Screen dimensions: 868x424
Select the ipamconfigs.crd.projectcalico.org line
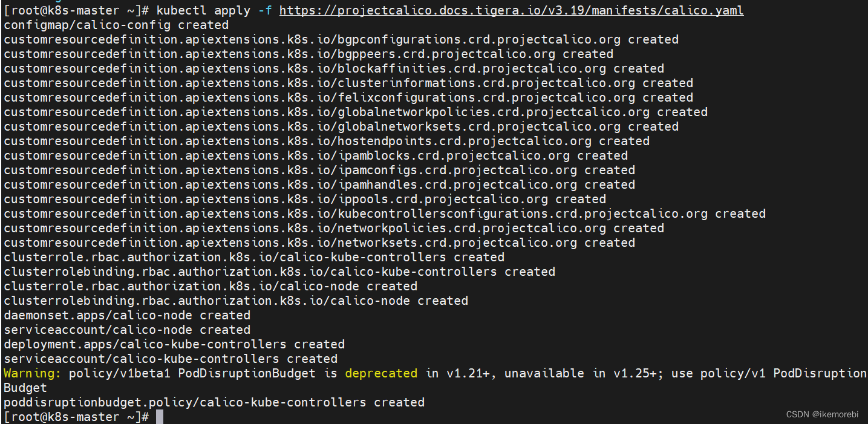pyautogui.click(x=319, y=170)
